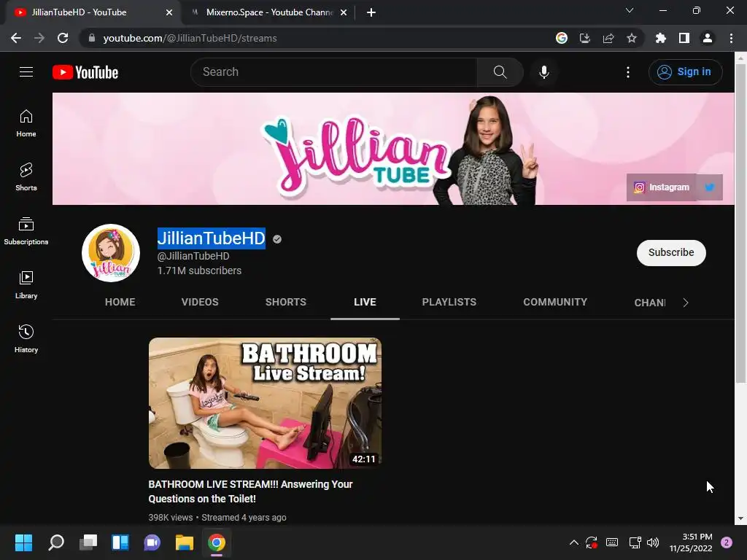Open new browser tab with plus
Viewport: 747px width, 560px height.
pyautogui.click(x=371, y=12)
